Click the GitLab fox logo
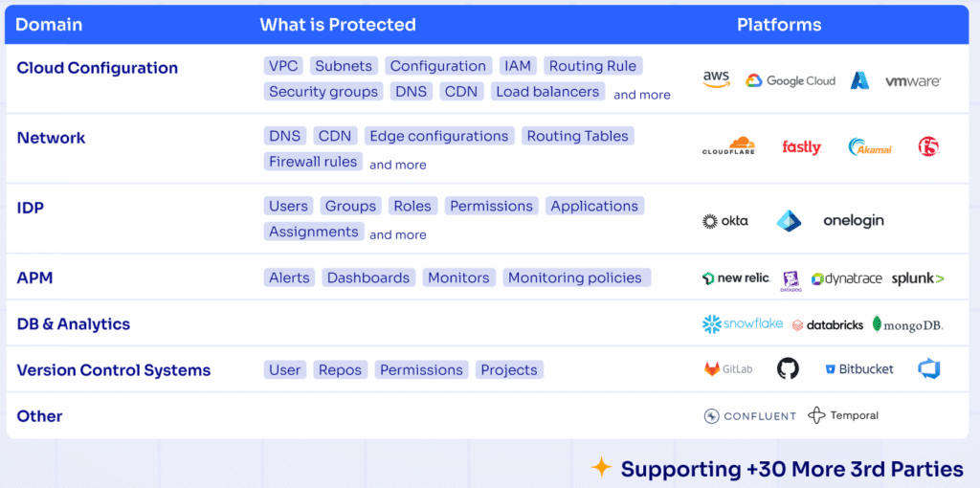The width and height of the screenshot is (980, 488). (727, 369)
